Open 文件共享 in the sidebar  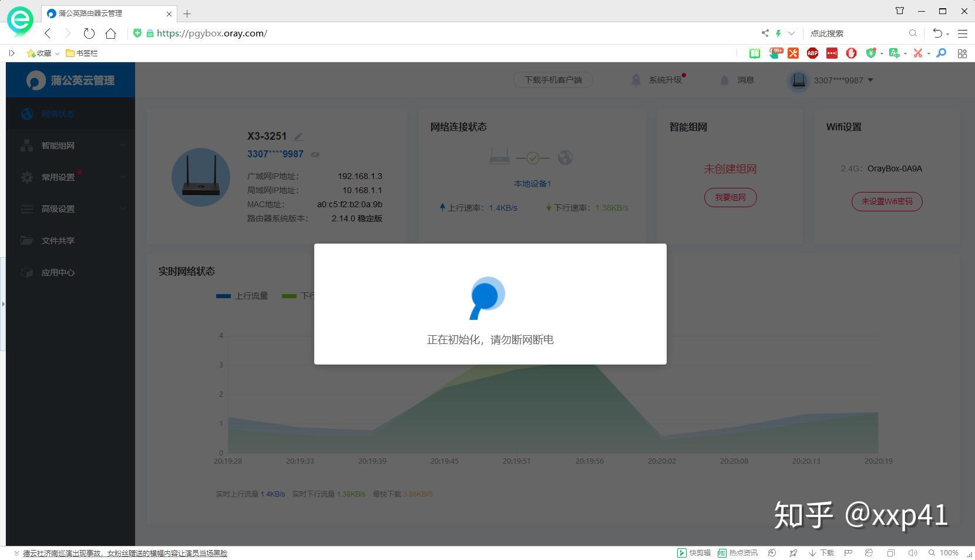70,241
